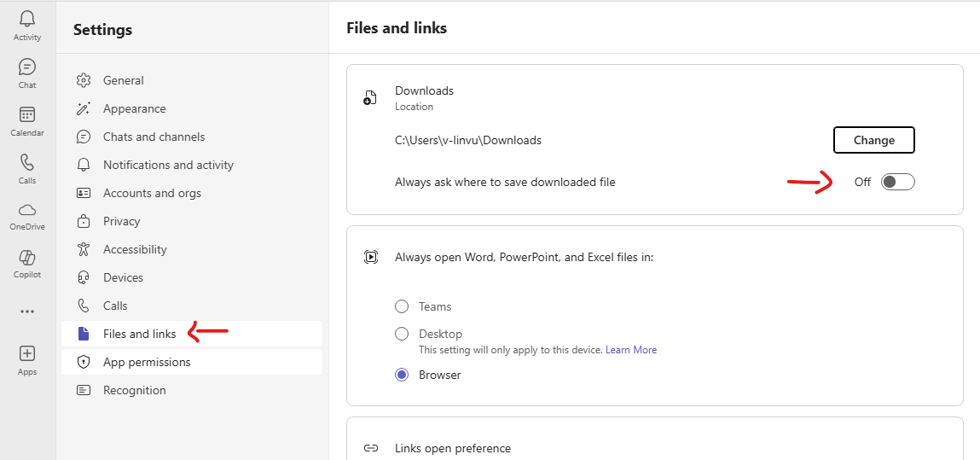This screenshot has height=460, width=980.
Task: Open the Calls phone icon in app rail
Action: (x=27, y=163)
